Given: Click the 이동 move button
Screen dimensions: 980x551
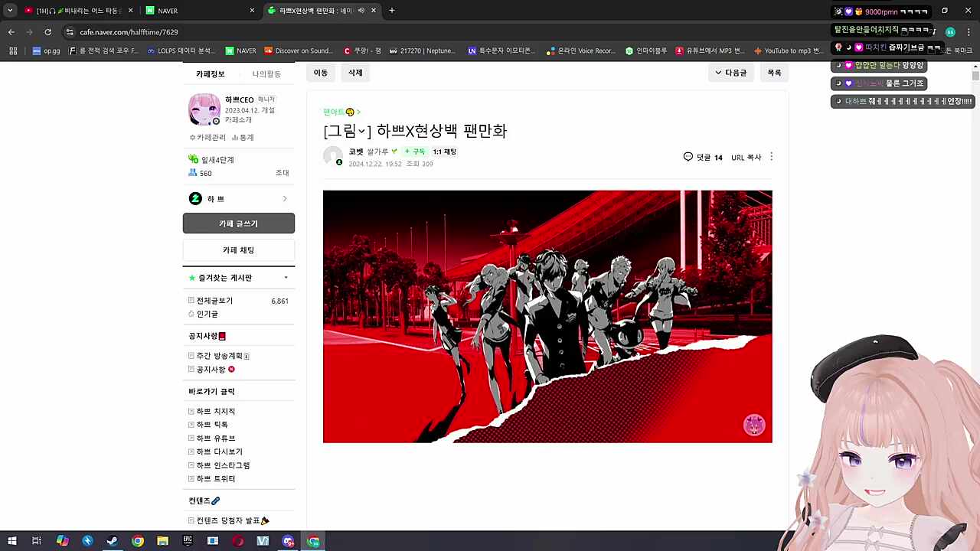Looking at the screenshot, I should coord(321,73).
